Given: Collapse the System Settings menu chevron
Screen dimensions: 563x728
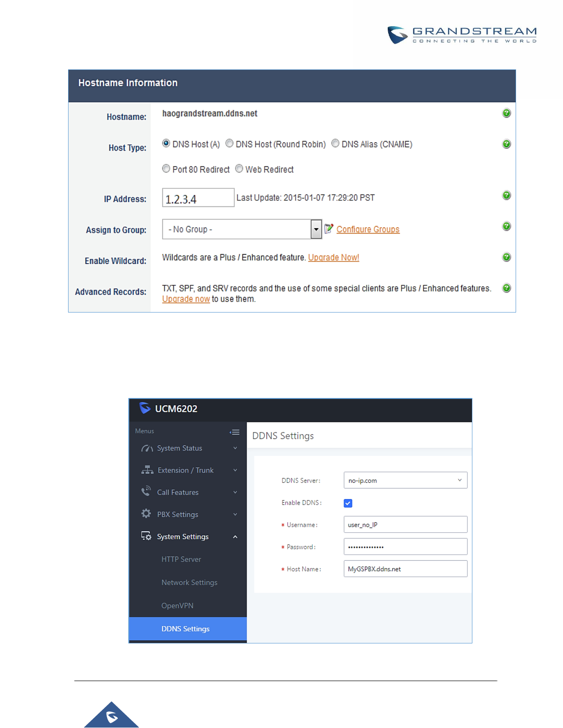Looking at the screenshot, I should coord(235,537).
